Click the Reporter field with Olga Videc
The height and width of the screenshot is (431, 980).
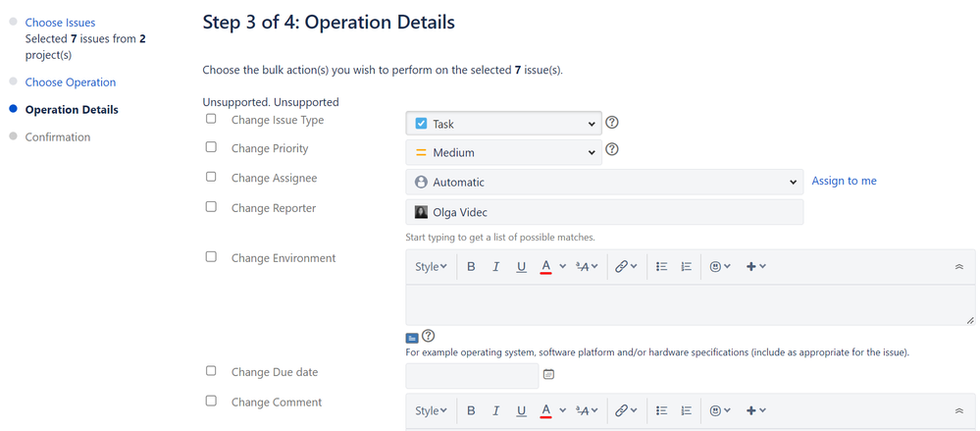pyautogui.click(x=604, y=212)
